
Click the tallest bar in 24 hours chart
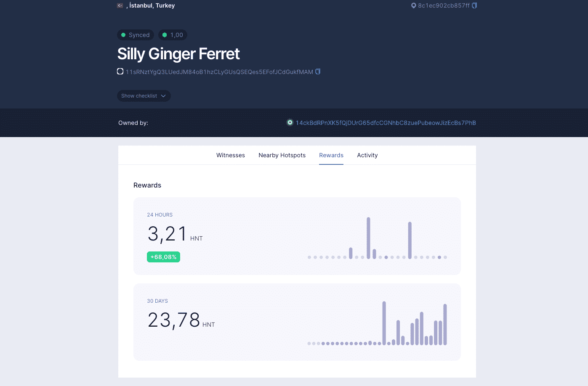[368, 238]
